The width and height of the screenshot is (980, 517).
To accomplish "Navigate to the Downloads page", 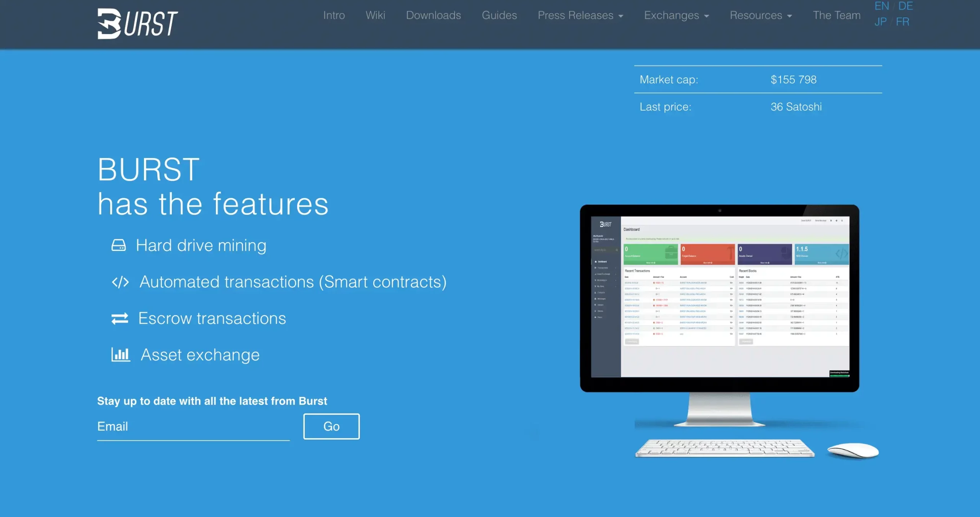I will tap(434, 15).
